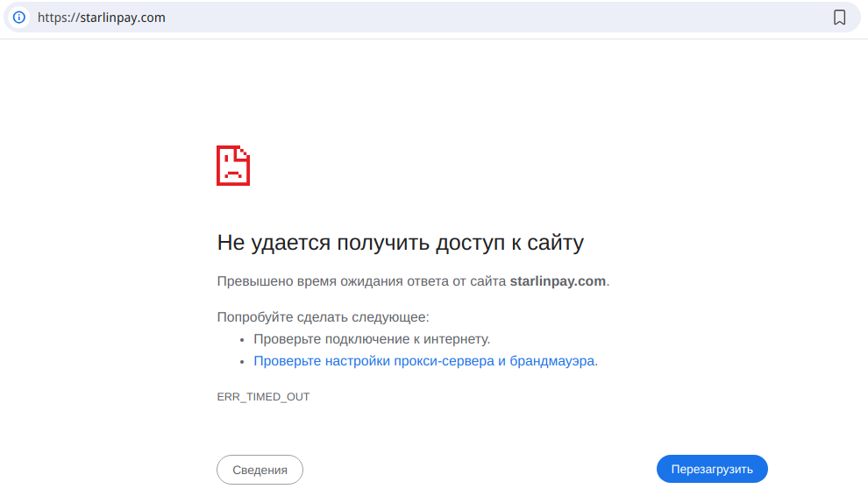Click the red sad page error icon
The height and width of the screenshot is (503, 868).
tap(233, 166)
